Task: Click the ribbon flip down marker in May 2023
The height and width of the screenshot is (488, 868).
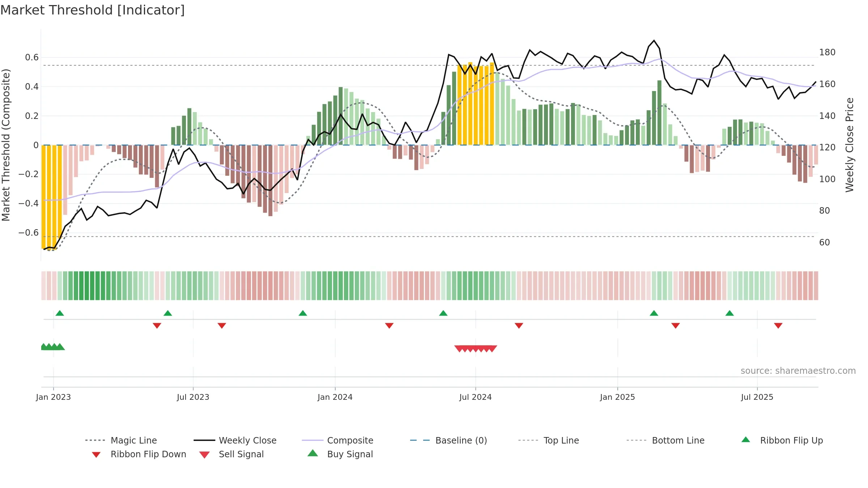Action: coord(157,326)
